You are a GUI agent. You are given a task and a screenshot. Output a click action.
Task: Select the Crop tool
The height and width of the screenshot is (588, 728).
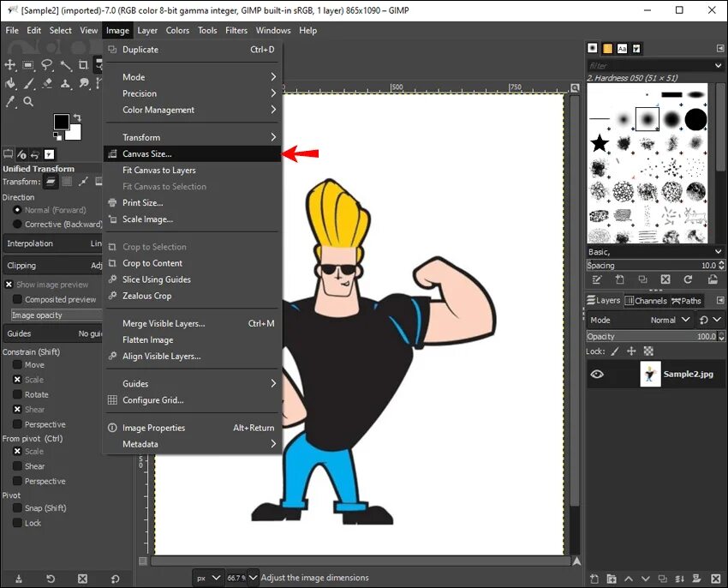tap(83, 65)
